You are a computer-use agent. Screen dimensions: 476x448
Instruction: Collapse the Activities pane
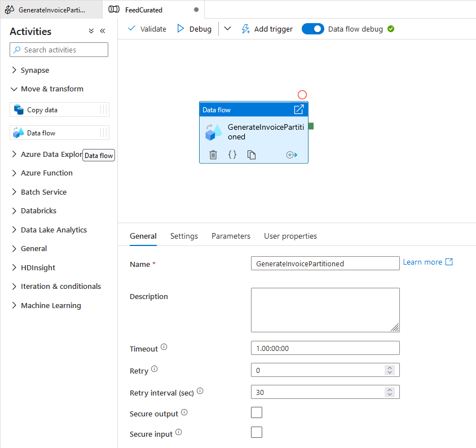103,31
